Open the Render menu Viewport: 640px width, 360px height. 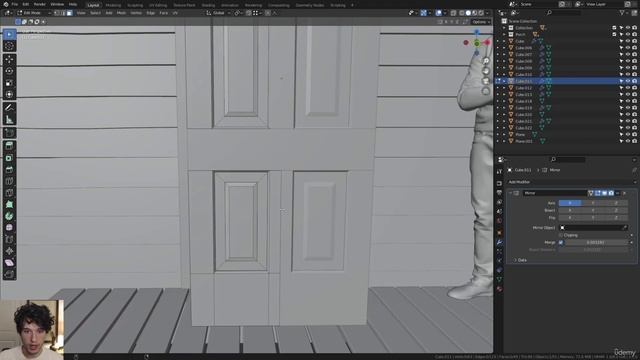(40, 4)
